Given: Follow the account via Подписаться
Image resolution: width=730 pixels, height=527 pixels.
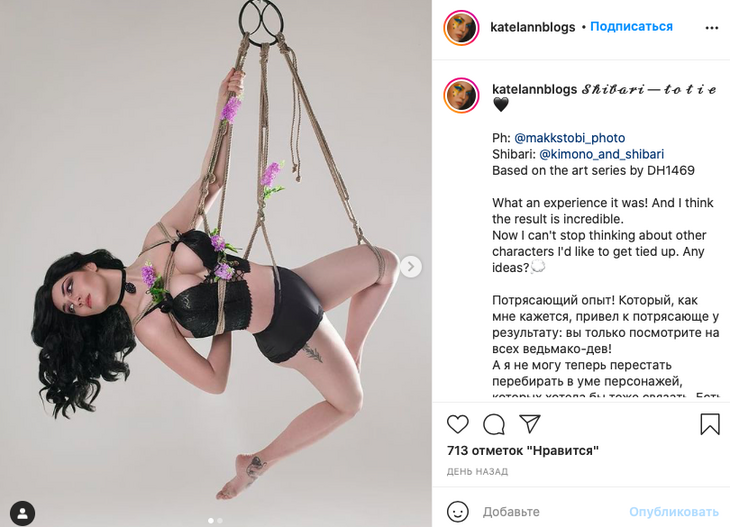Looking at the screenshot, I should 631,27.
